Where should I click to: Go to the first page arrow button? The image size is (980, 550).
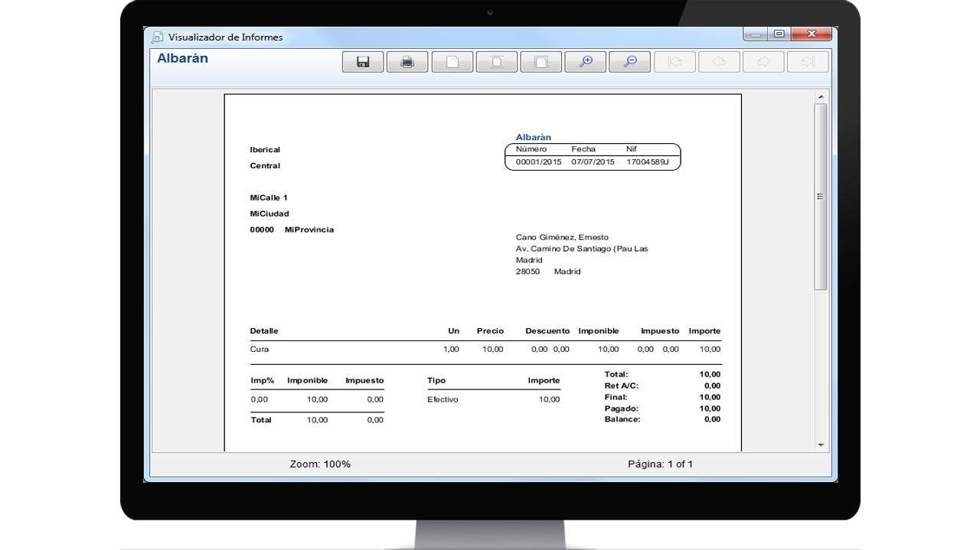pyautogui.click(x=675, y=62)
